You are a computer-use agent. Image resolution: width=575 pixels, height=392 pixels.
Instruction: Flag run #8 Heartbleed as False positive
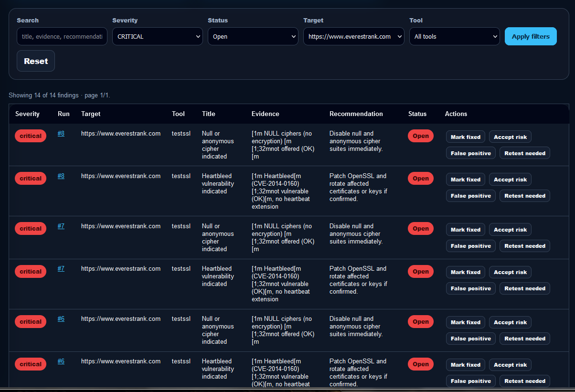pos(471,196)
